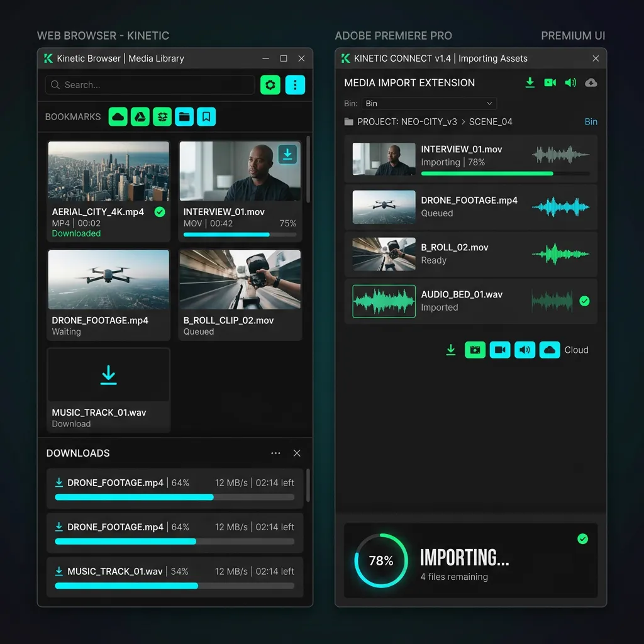Viewport: 644px width, 644px height.
Task: Select AUDIO_BED_01.wav waveform thumbnail
Action: 384,301
